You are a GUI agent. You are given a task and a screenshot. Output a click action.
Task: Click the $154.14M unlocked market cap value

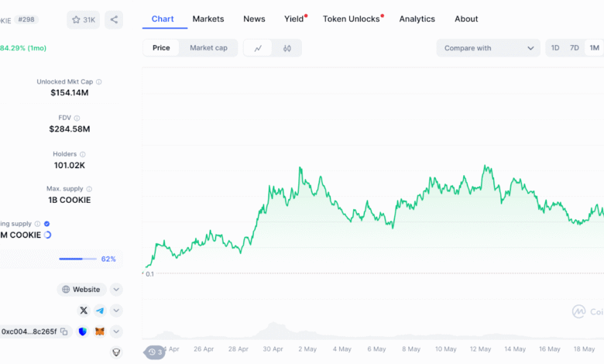point(70,93)
